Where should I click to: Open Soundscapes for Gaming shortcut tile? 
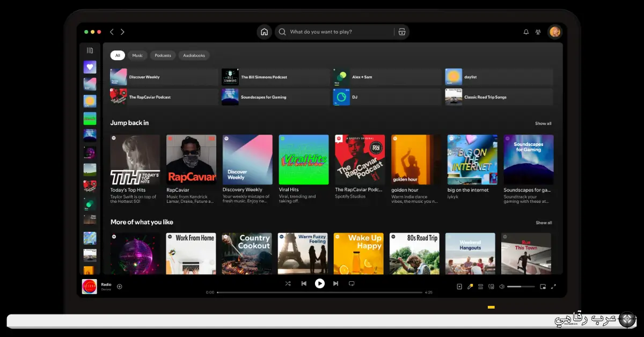click(275, 97)
